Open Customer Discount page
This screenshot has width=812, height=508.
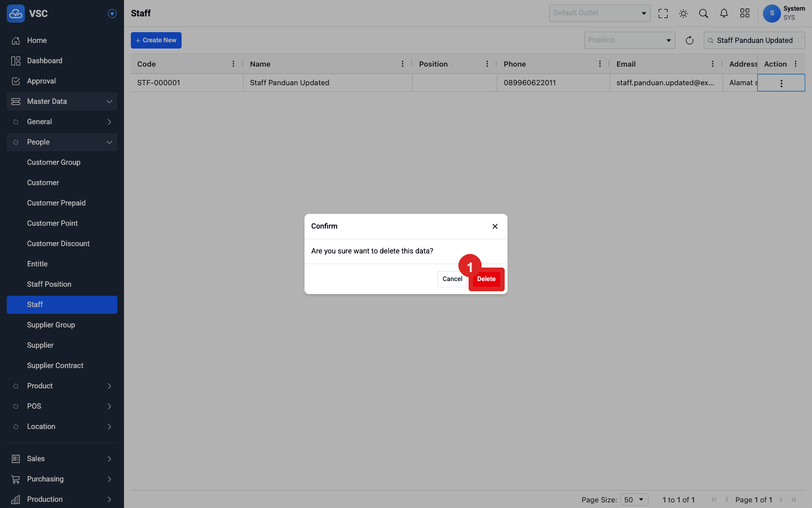point(62,244)
